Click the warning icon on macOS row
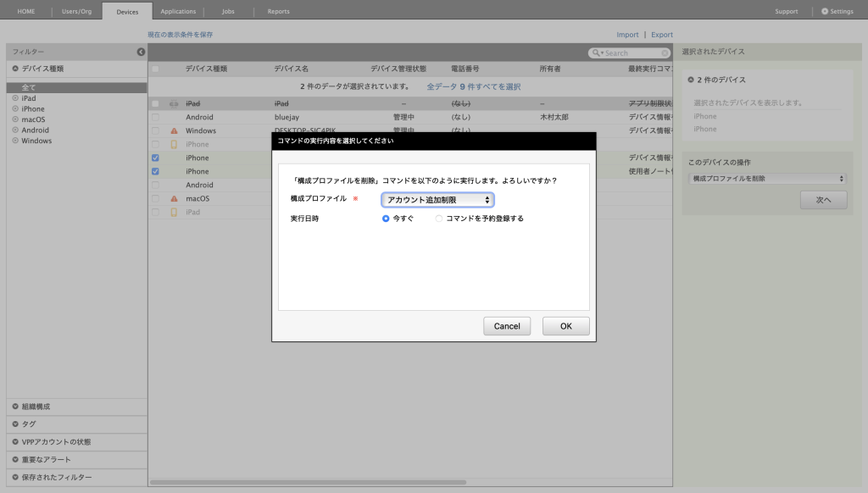 click(174, 199)
